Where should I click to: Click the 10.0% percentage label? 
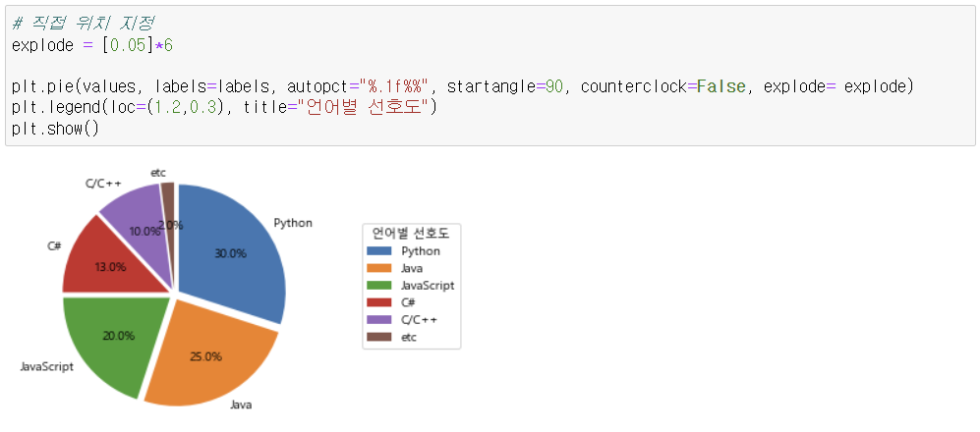[x=144, y=231]
